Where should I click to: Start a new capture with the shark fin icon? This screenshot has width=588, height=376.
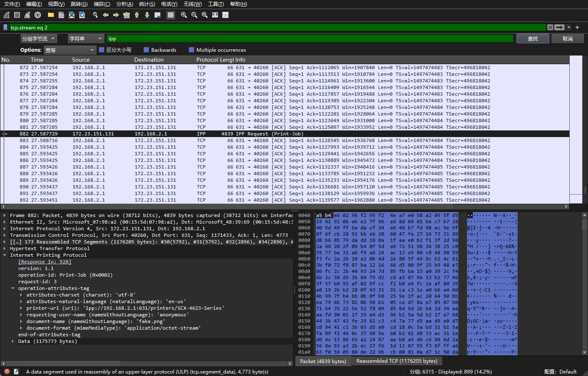[x=7, y=15]
